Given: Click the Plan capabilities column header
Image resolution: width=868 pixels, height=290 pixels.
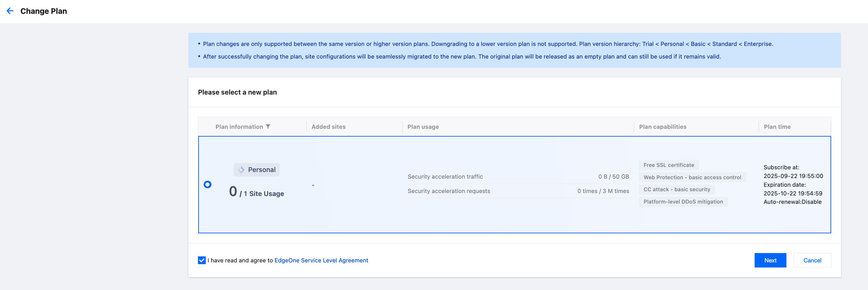Looking at the screenshot, I should (x=663, y=126).
